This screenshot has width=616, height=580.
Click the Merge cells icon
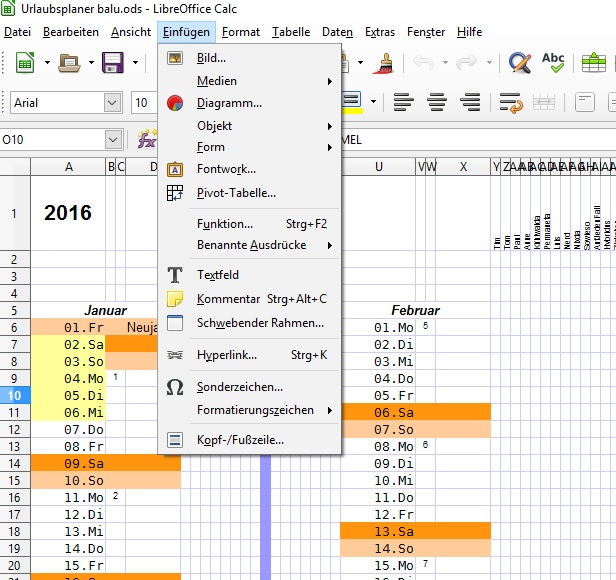click(x=544, y=103)
